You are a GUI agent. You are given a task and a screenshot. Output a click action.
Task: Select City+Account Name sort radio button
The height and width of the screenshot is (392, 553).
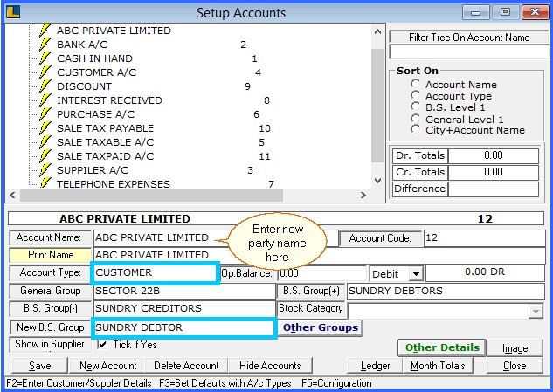(416, 130)
